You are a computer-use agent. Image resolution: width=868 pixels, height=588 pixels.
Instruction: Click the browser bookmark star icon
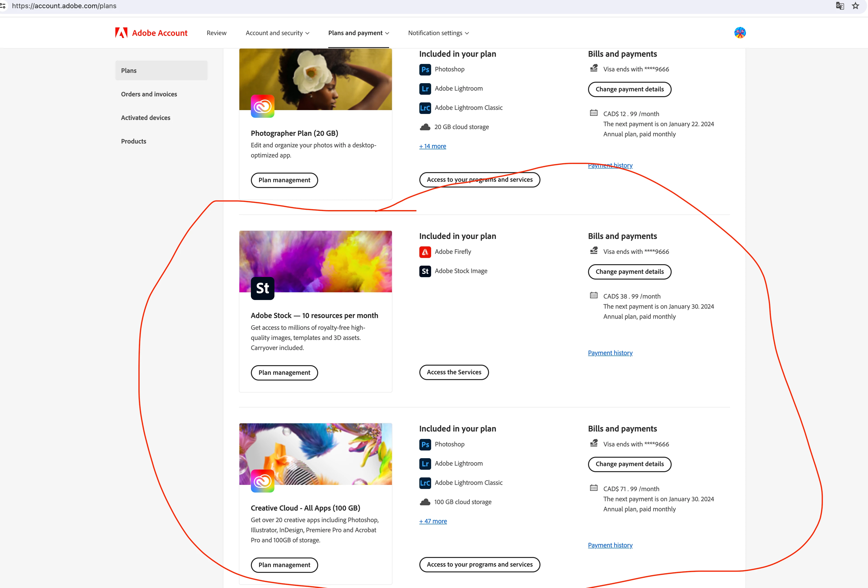click(855, 6)
